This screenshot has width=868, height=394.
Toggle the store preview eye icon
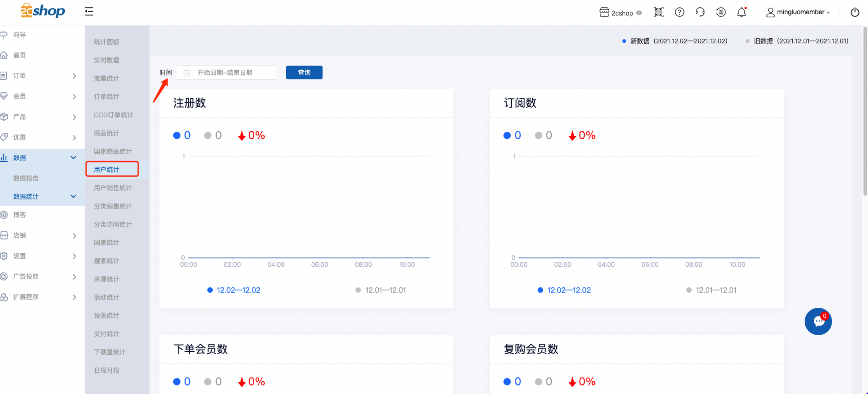click(639, 13)
